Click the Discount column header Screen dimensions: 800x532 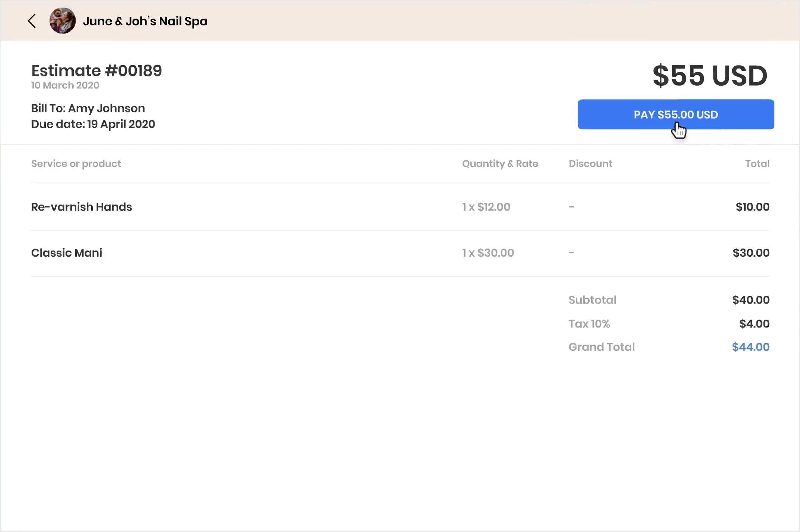click(x=590, y=164)
